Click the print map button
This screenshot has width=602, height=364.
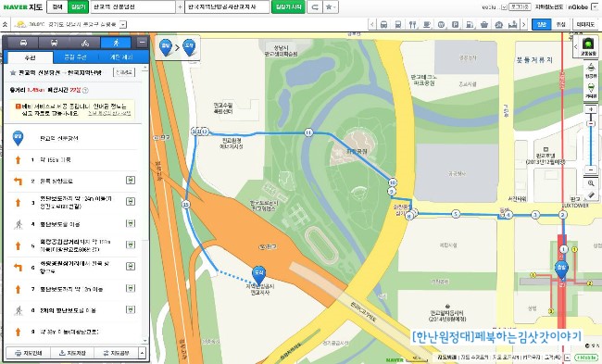click(x=28, y=353)
